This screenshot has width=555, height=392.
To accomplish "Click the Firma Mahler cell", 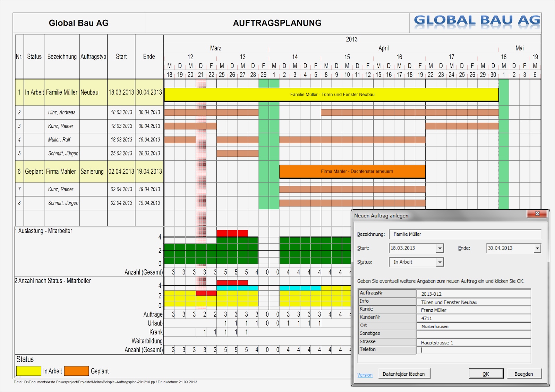I will coord(62,172).
